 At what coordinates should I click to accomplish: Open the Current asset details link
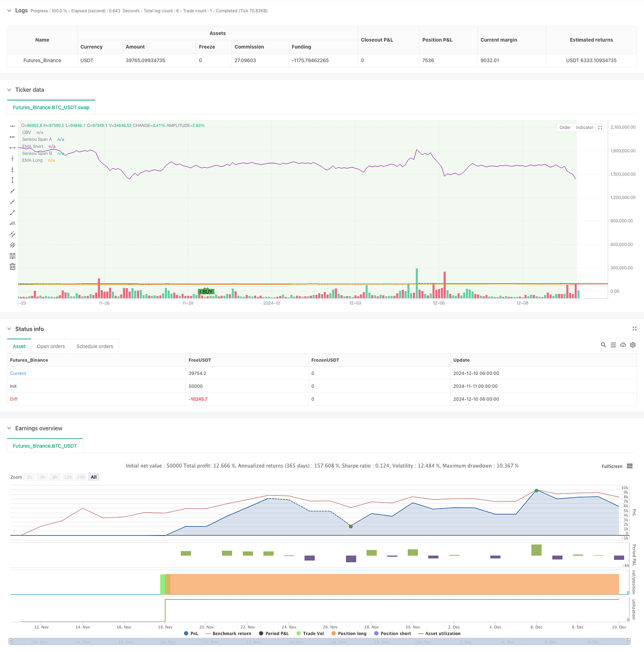tap(18, 373)
